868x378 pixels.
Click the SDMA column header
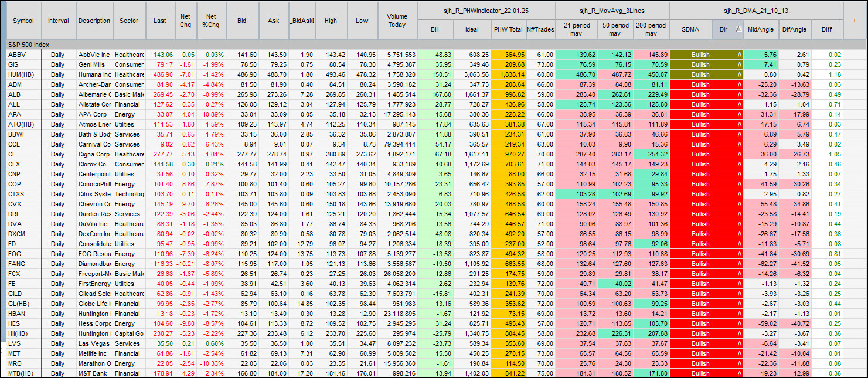[690, 29]
